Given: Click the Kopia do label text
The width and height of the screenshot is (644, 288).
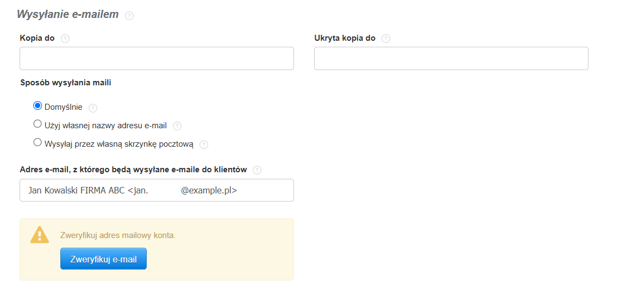Looking at the screenshot, I should (37, 38).
